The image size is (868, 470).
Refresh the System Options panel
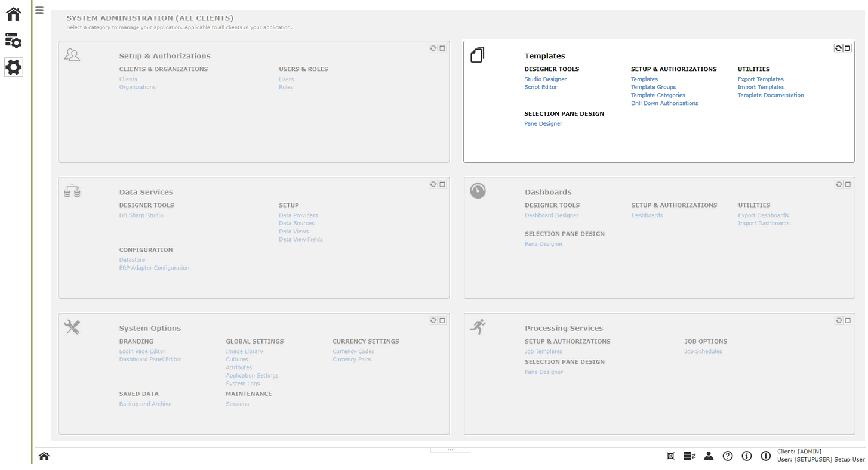point(433,320)
